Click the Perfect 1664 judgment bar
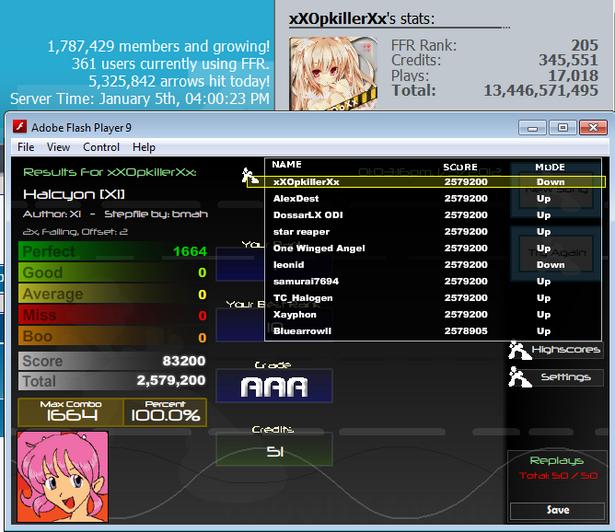Image resolution: width=615 pixels, height=532 pixels. point(113,251)
